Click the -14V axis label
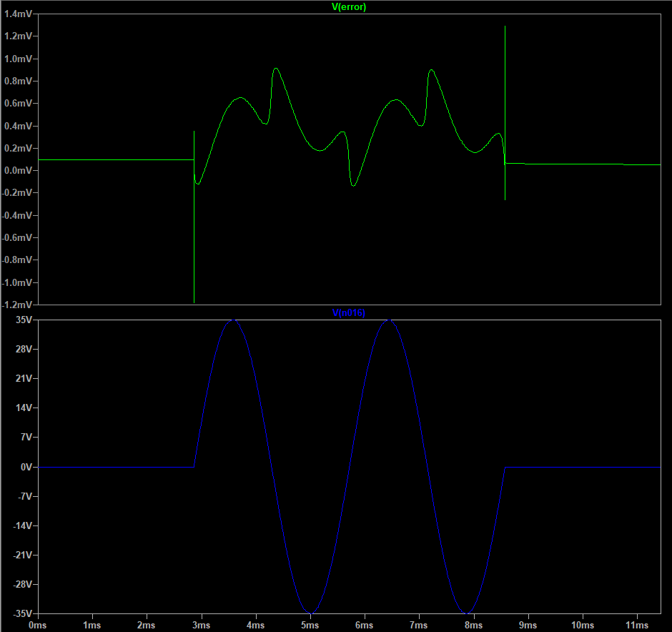The image size is (672, 632). pyautogui.click(x=23, y=525)
